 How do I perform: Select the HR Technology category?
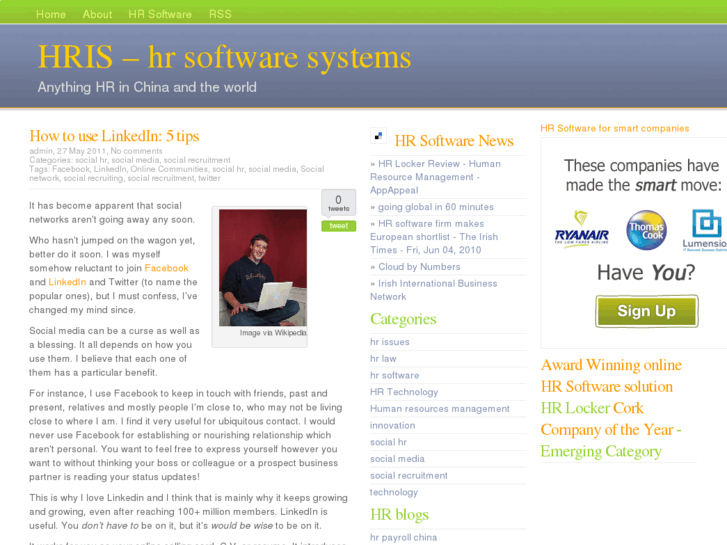[x=404, y=392]
